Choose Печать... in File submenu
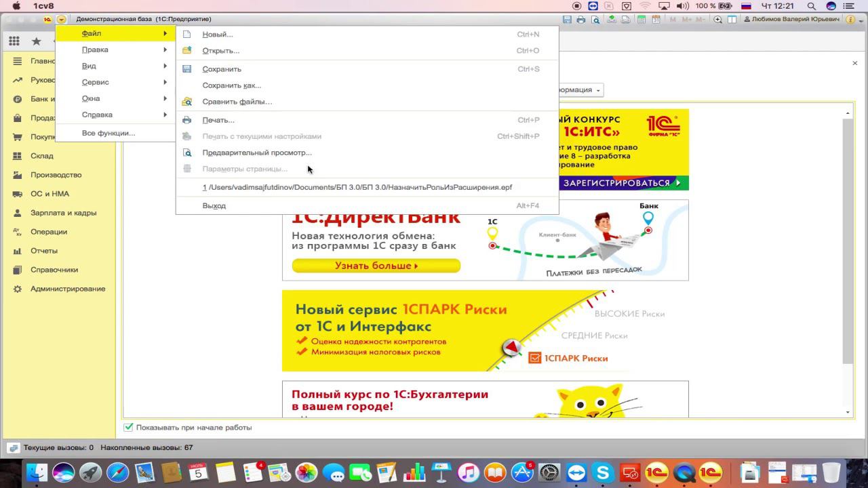The height and width of the screenshot is (488, 868). pos(367,120)
